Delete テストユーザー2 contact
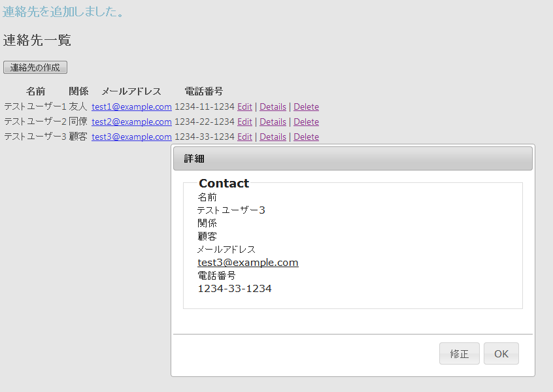This screenshot has height=392, width=553. [x=306, y=122]
